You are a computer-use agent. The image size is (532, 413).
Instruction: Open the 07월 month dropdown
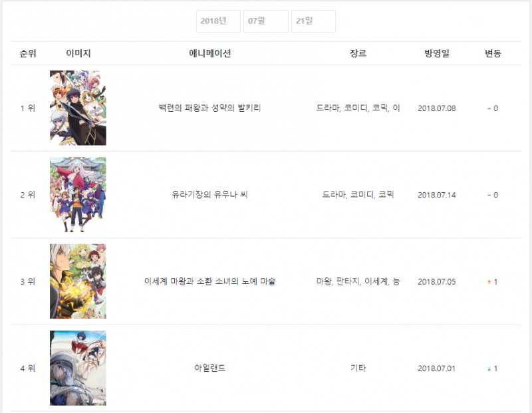(265, 21)
